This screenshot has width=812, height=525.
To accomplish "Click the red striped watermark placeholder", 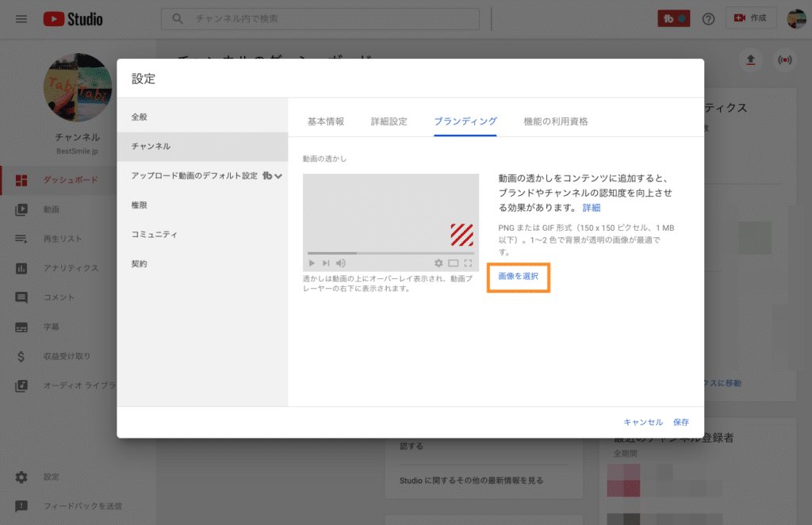I will (x=462, y=235).
